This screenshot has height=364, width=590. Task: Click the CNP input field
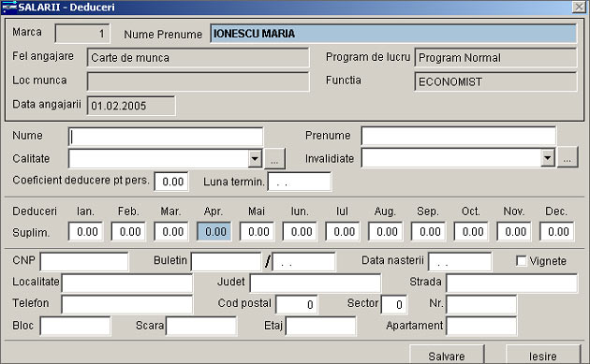click(84, 262)
